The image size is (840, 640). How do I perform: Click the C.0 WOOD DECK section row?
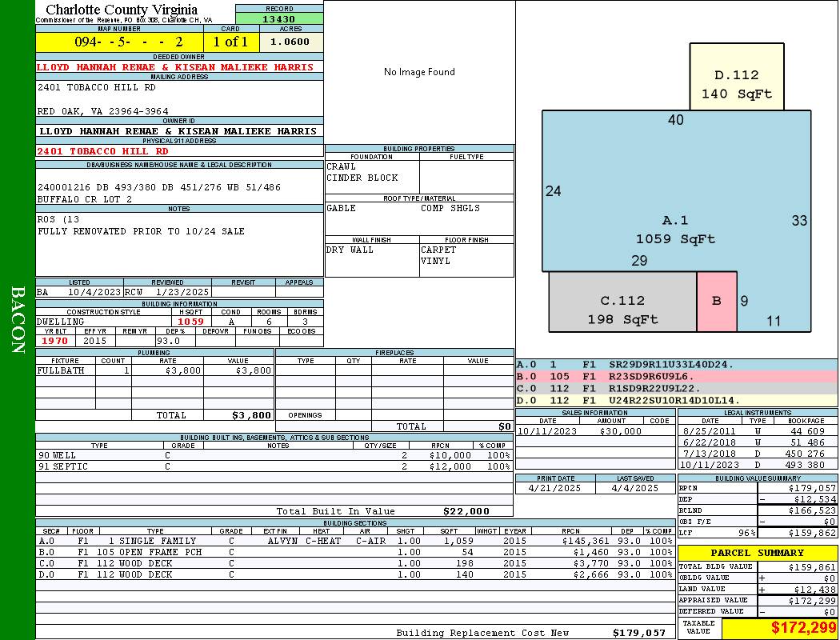tap(355, 564)
